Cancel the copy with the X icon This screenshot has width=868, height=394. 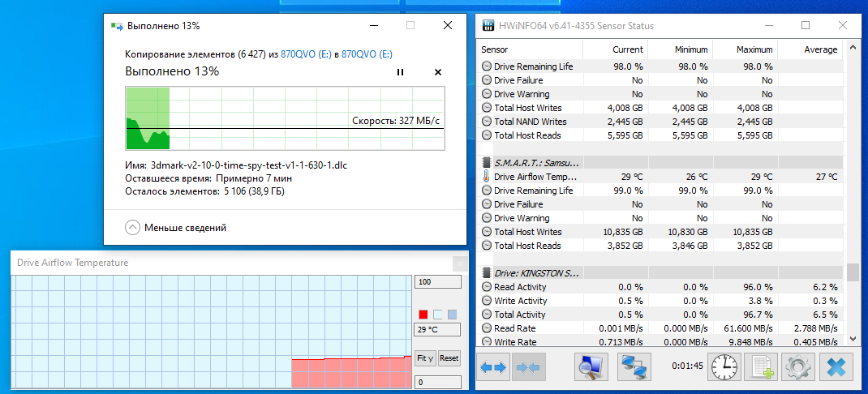[437, 72]
